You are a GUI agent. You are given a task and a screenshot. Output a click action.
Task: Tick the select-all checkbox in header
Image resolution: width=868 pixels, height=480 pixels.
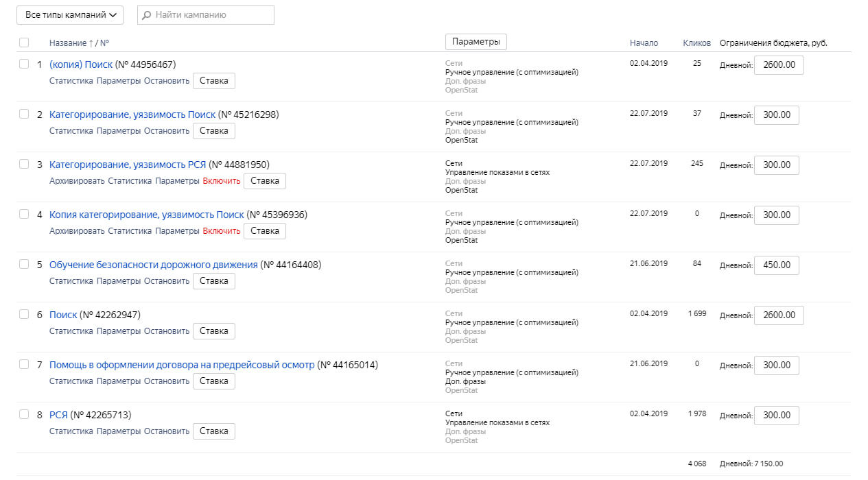pyautogui.click(x=24, y=43)
